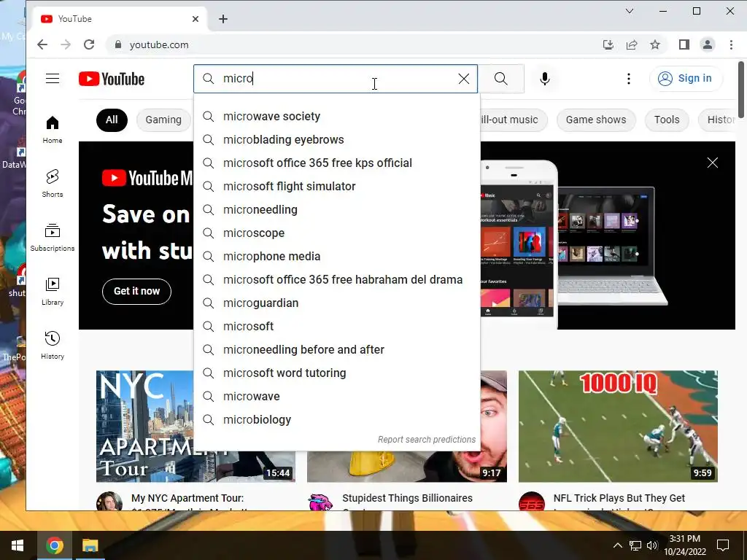
Task: Click Report search predictions link
Action: 426,440
